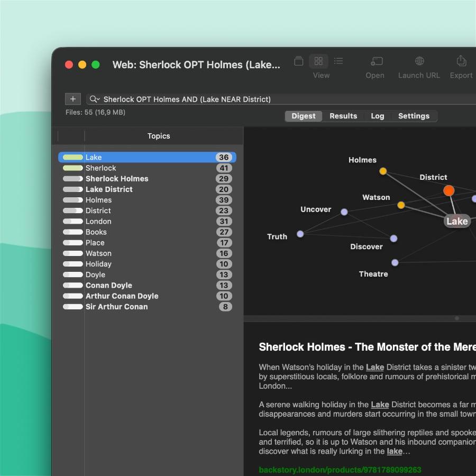Image resolution: width=476 pixels, height=476 pixels.
Task: Show the Log tab
Action: point(377,116)
